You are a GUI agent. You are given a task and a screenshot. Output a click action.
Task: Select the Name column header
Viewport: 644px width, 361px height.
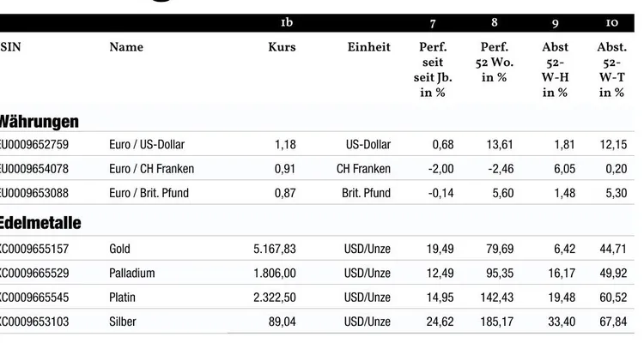coord(126,47)
